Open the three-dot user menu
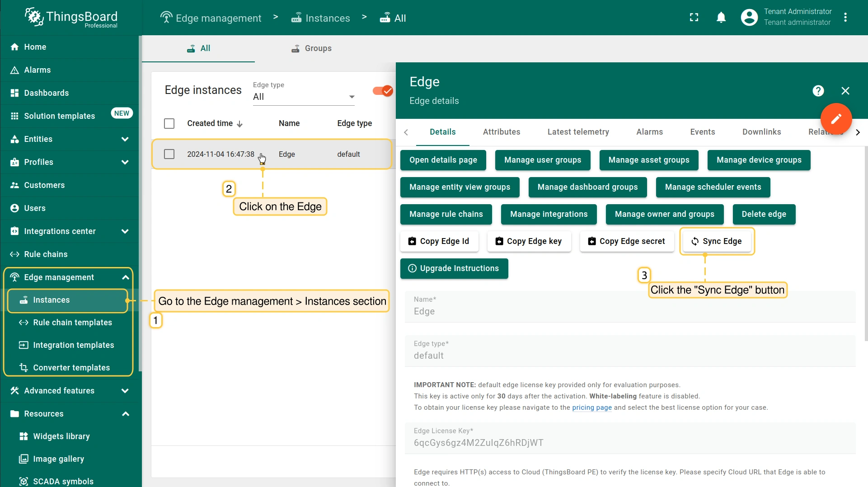The width and height of the screenshot is (868, 487). [x=845, y=18]
